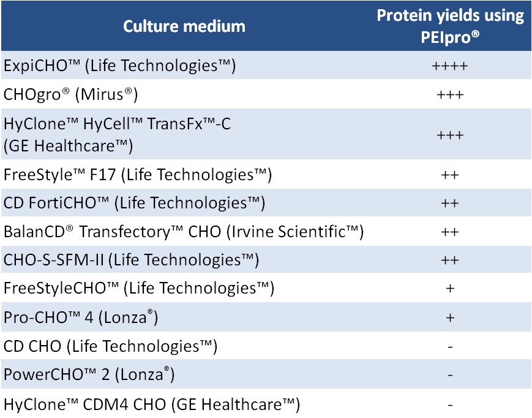Click the +++ yield in the CHOgro row
The height and width of the screenshot is (418, 532).
pos(450,94)
